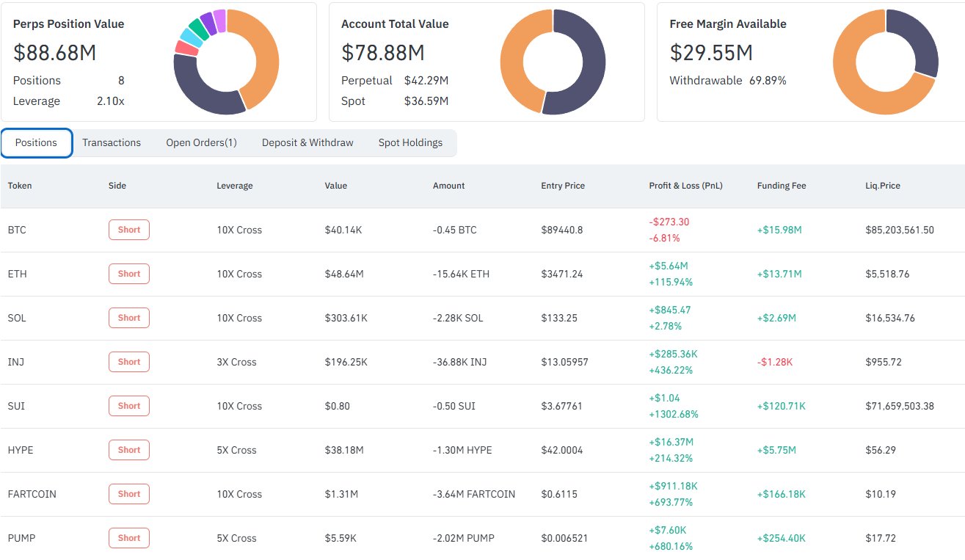Screen dimensions: 965x560
Task: Click the PUMP token name
Action: pyautogui.click(x=21, y=538)
